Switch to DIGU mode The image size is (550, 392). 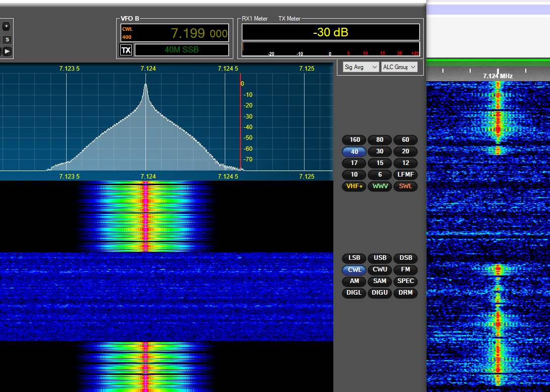point(380,293)
